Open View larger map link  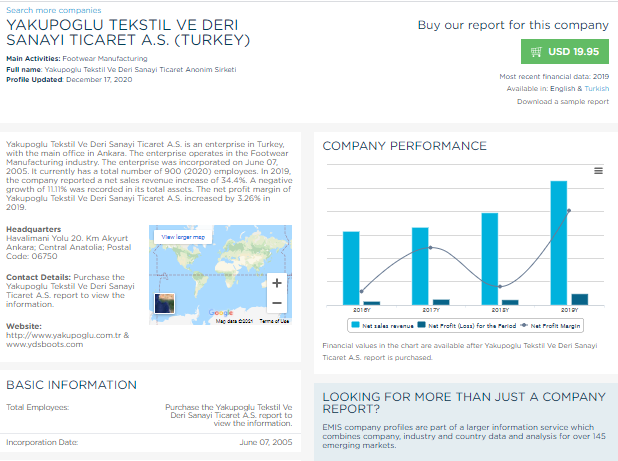click(x=183, y=237)
